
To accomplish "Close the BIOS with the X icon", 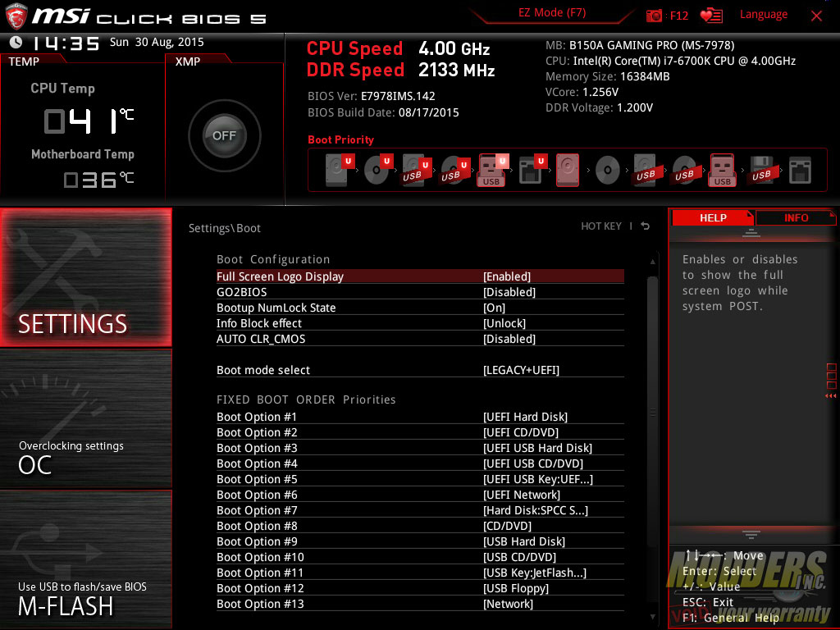I will (x=816, y=16).
